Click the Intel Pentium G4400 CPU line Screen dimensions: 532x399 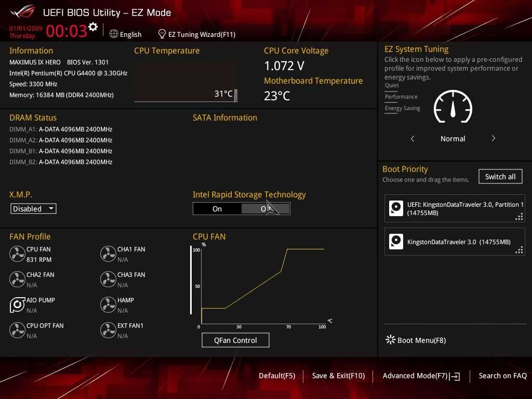[x=68, y=73]
